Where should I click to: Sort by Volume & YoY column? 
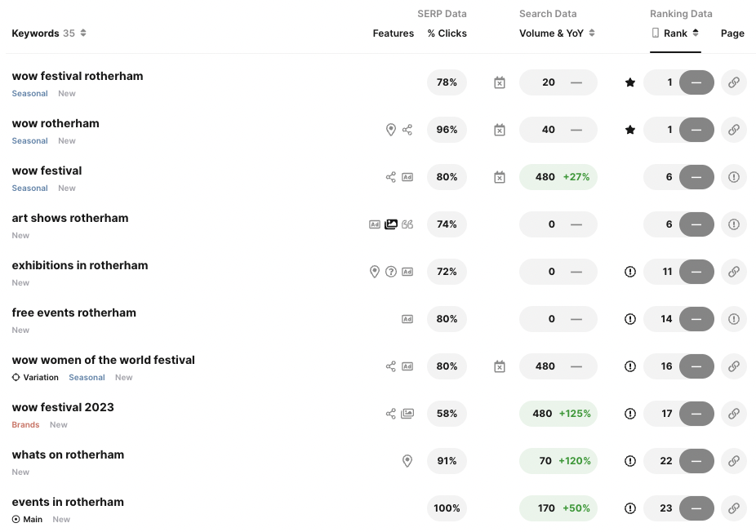(x=557, y=33)
